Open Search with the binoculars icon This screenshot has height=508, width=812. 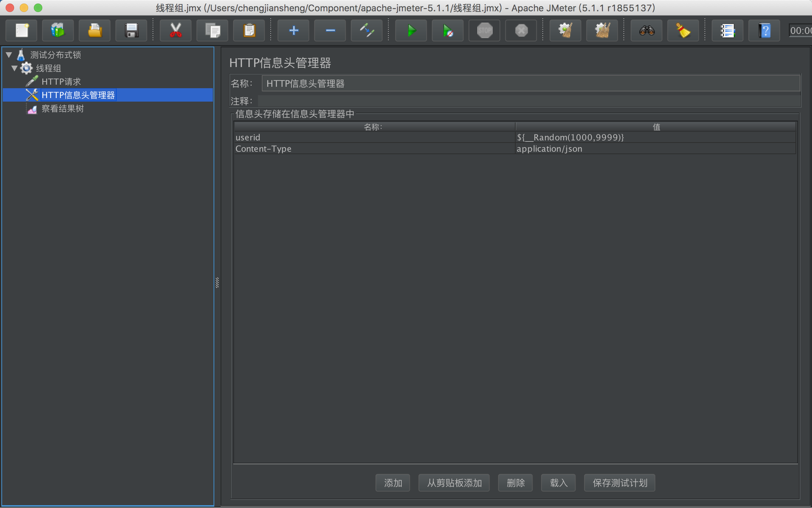coord(646,31)
